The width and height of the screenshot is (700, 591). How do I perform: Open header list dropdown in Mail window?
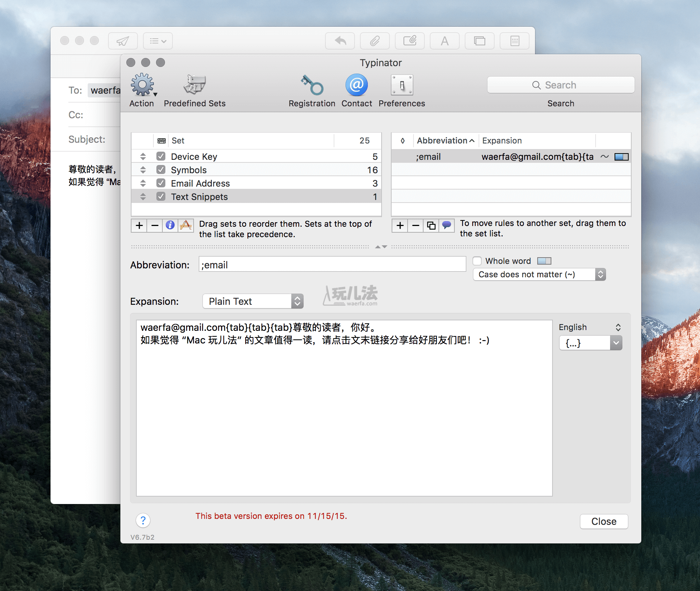click(158, 41)
